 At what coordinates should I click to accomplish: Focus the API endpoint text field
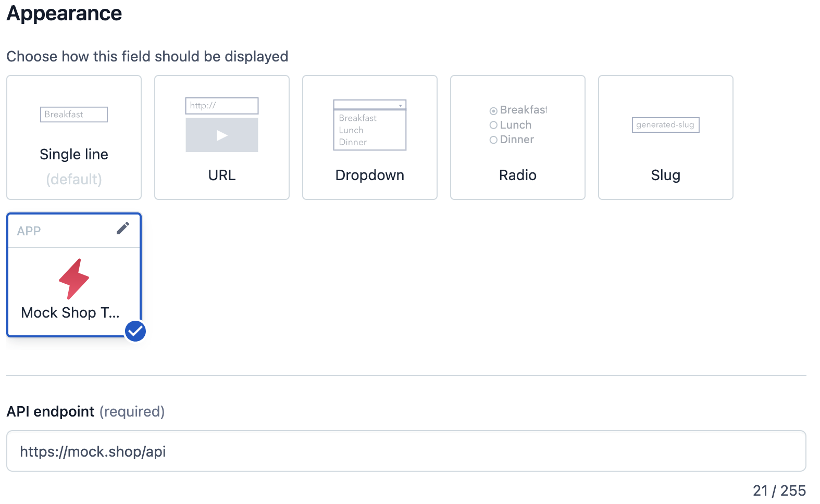[x=406, y=451]
